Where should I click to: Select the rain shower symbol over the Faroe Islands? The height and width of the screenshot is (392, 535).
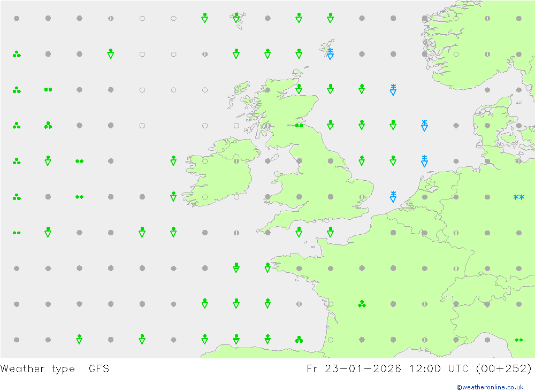[236, 18]
